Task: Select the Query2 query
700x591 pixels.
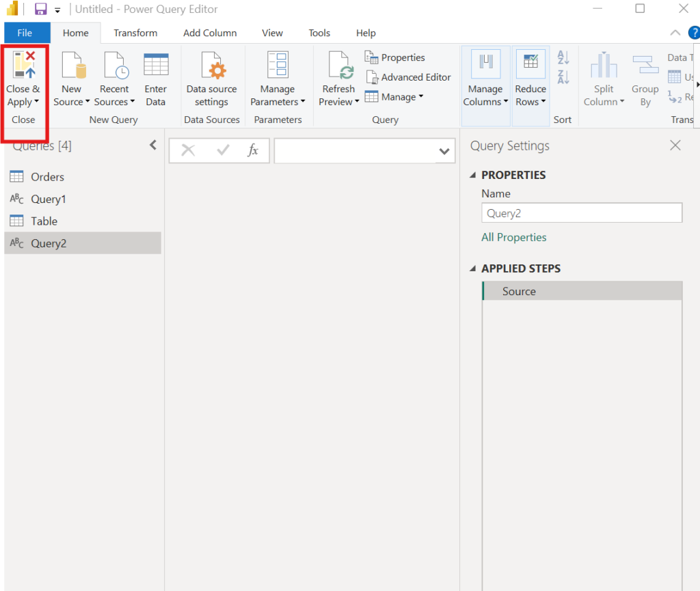Action: click(x=83, y=243)
